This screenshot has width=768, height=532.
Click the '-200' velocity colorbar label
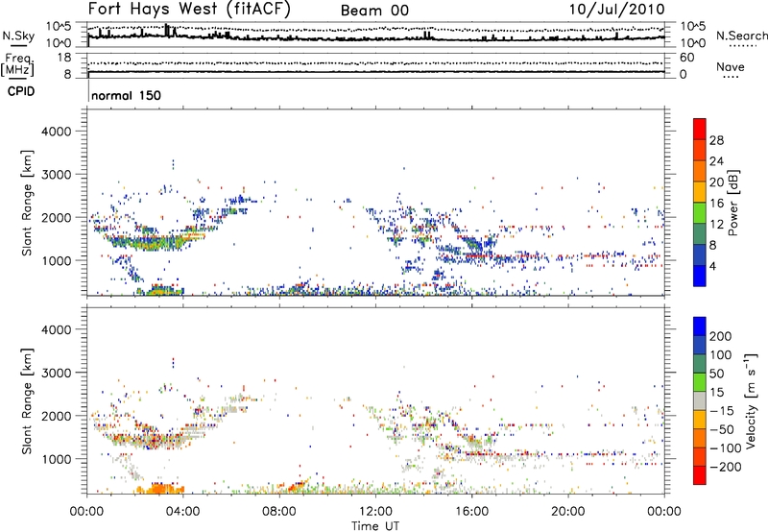726,467
